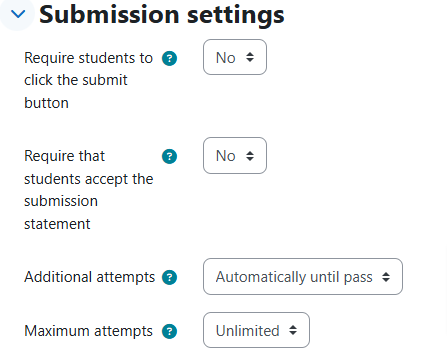The width and height of the screenshot is (447, 361).
Task: Open the Automatically until pass dropdown
Action: (x=303, y=276)
